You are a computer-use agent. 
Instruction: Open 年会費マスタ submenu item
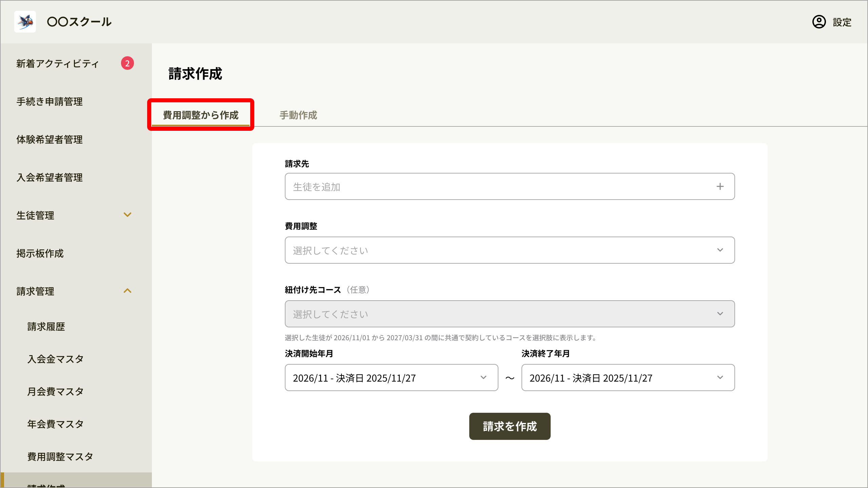coord(56,424)
